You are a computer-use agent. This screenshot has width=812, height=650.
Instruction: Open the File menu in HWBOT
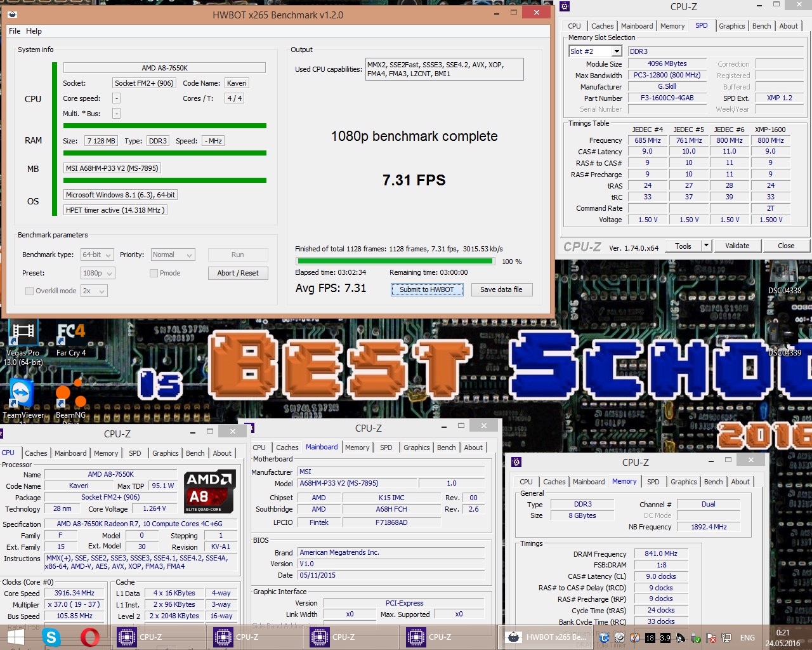pyautogui.click(x=15, y=31)
